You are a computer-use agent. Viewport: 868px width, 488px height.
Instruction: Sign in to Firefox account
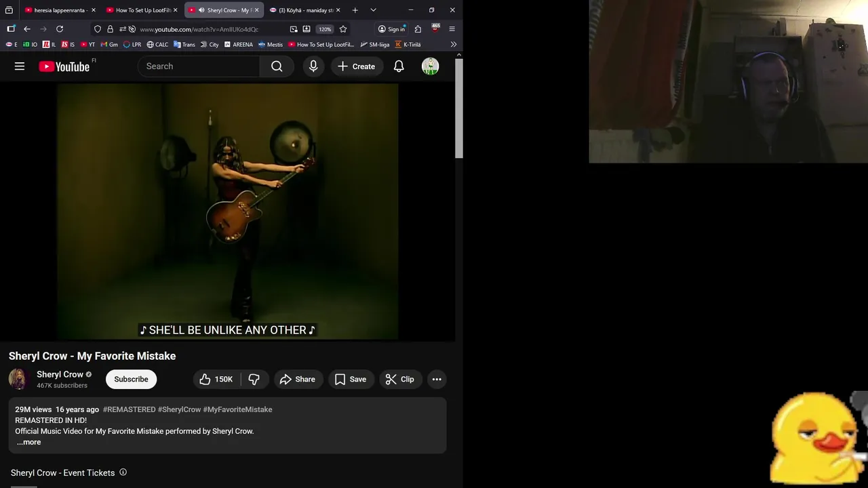pyautogui.click(x=391, y=29)
